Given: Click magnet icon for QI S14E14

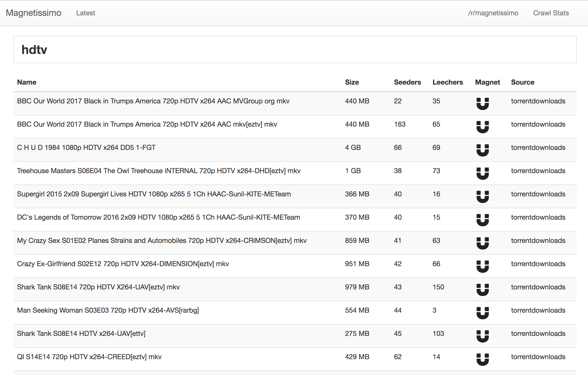Looking at the screenshot, I should pos(483,359).
